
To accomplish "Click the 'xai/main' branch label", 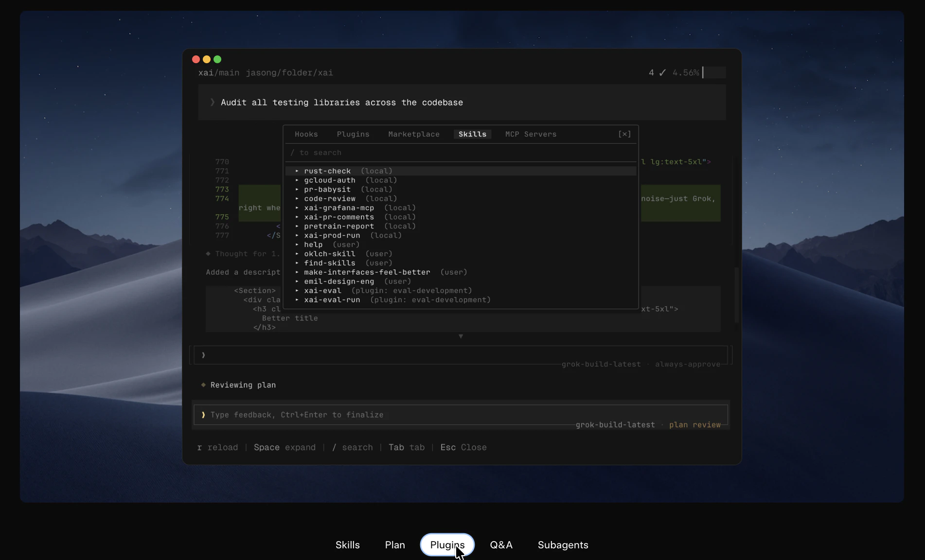I will coord(219,73).
